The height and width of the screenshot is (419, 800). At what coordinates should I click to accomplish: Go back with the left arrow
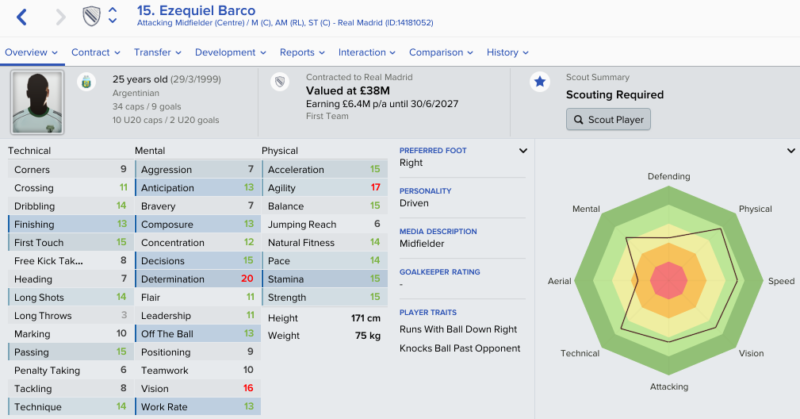pos(21,17)
